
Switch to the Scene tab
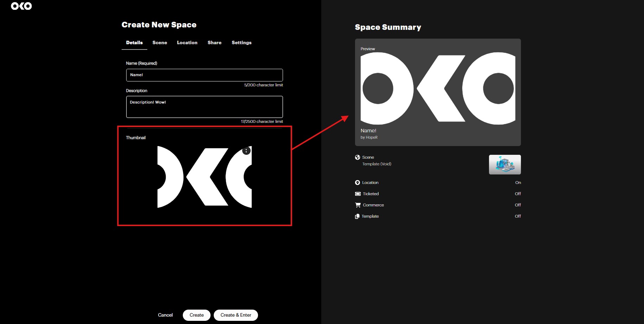[160, 42]
